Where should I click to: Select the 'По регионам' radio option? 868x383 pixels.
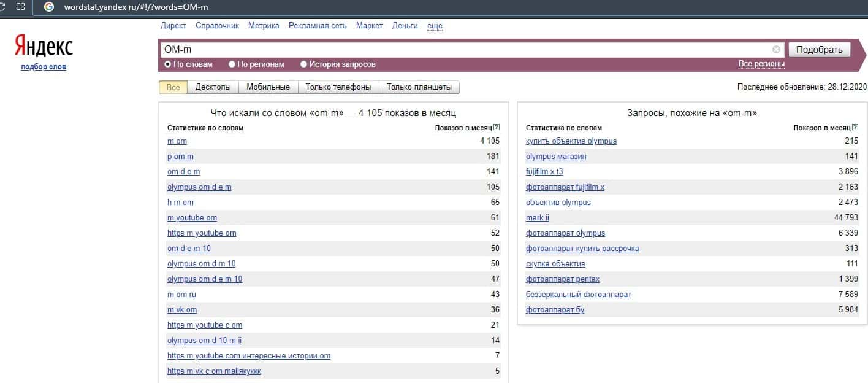[x=232, y=64]
